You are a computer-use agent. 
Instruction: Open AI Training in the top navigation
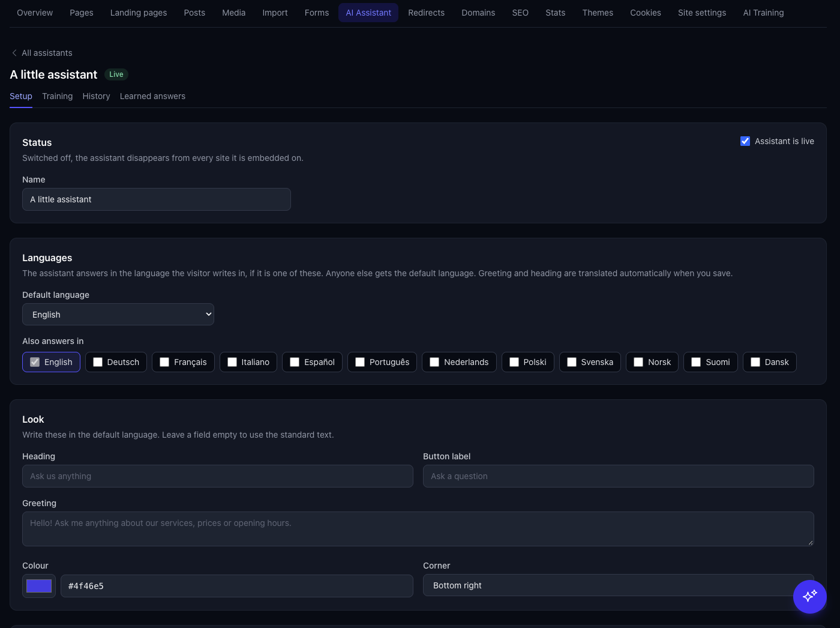(x=764, y=13)
